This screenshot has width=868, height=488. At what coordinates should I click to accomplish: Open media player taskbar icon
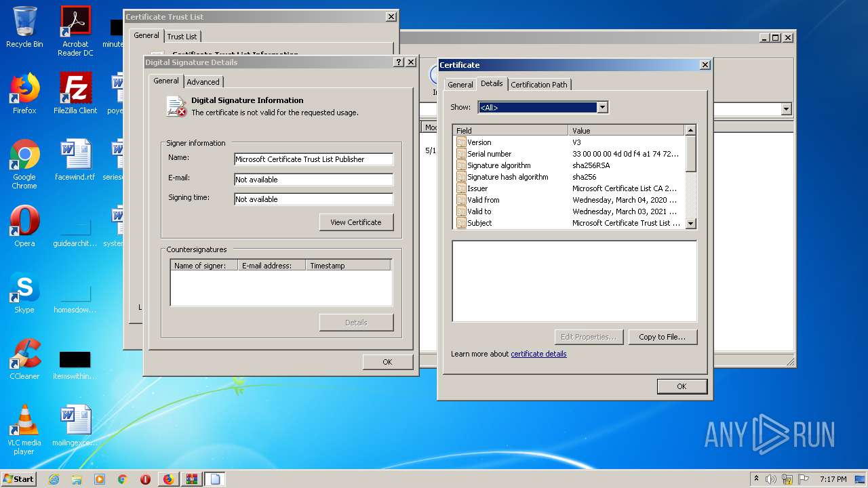point(100,479)
